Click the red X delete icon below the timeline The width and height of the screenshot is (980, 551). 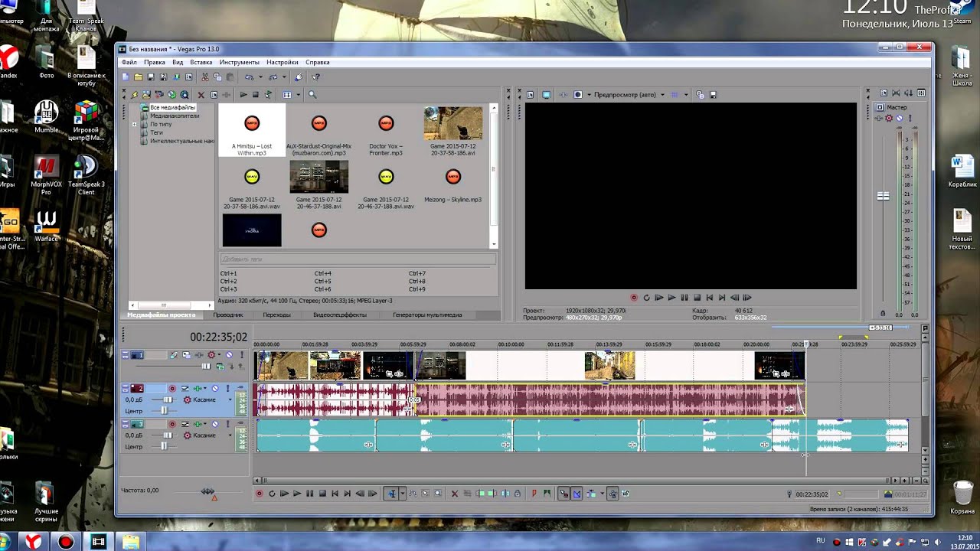click(x=455, y=494)
